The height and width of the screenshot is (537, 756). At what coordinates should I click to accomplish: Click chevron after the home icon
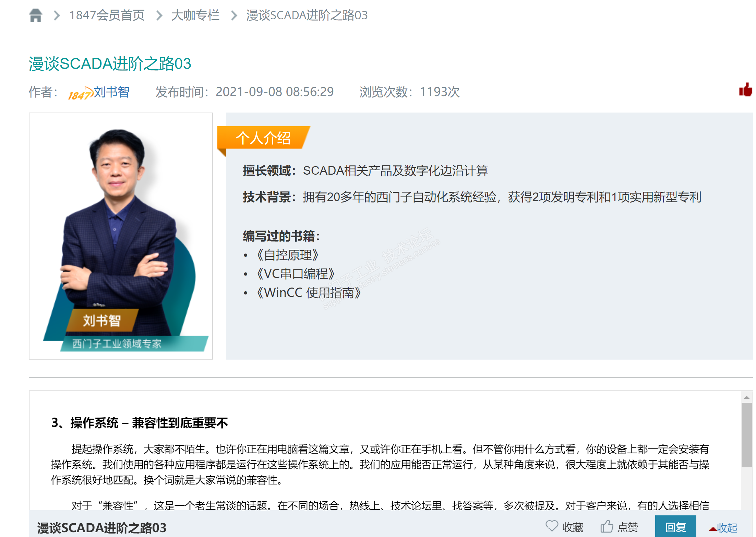coord(57,15)
